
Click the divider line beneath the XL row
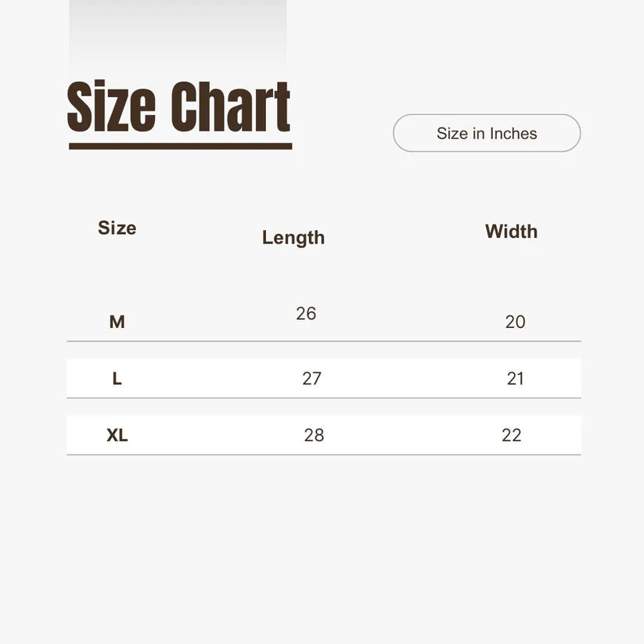(324, 455)
